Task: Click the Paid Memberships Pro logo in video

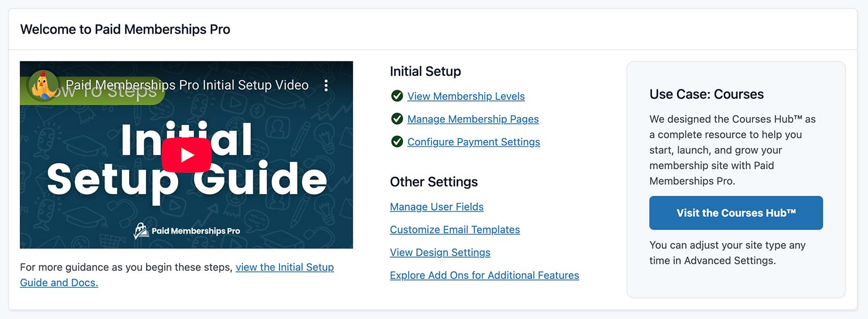Action: click(x=187, y=231)
